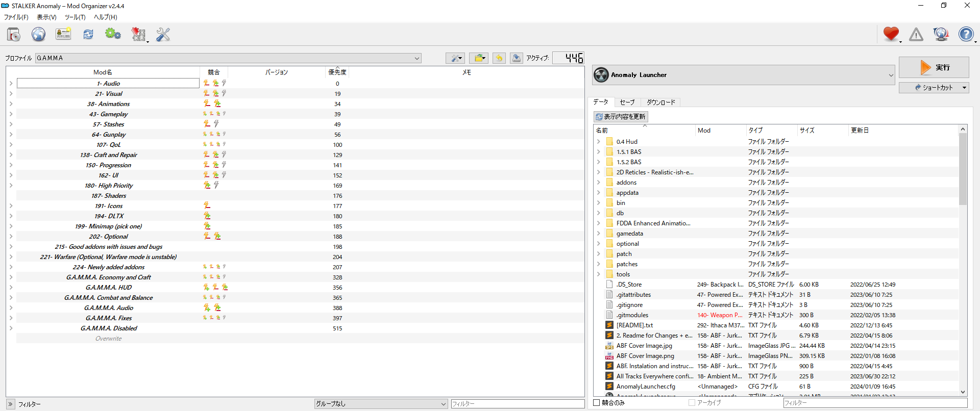This screenshot has width=980, height=411.
Task: Click the 表示内容を更新 refresh button
Action: [621, 117]
